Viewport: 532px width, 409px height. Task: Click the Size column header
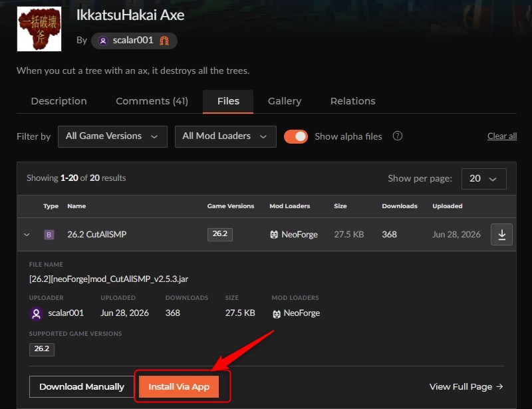340,206
